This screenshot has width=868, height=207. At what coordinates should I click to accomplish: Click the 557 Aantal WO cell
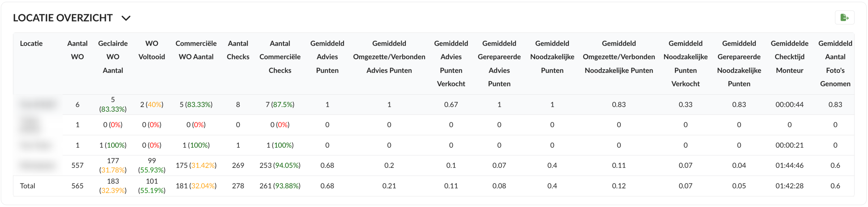(77, 165)
